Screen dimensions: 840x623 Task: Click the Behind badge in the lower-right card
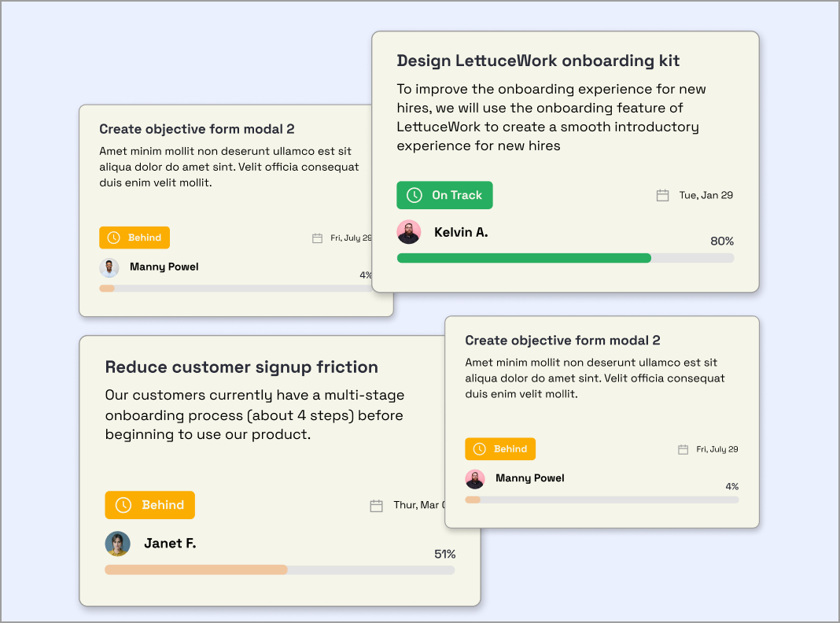499,449
